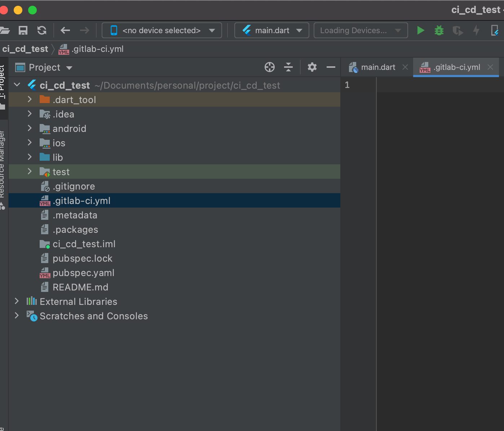Expand the .idea folder
This screenshot has width=504, height=431.
30,114
